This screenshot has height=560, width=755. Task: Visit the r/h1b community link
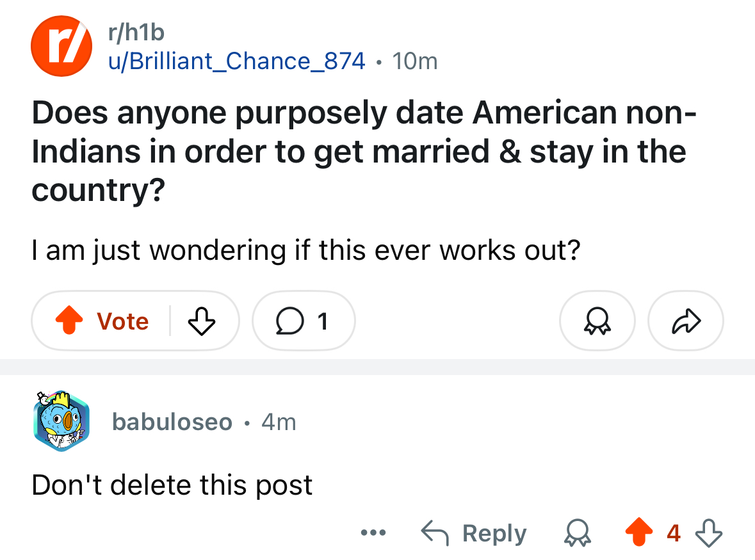click(x=136, y=33)
